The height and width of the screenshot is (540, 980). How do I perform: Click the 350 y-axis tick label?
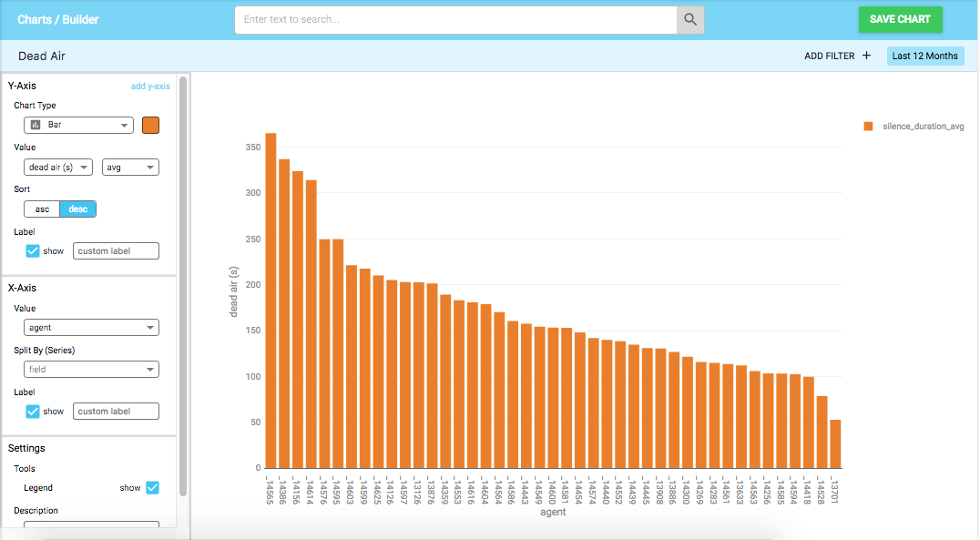(x=253, y=148)
